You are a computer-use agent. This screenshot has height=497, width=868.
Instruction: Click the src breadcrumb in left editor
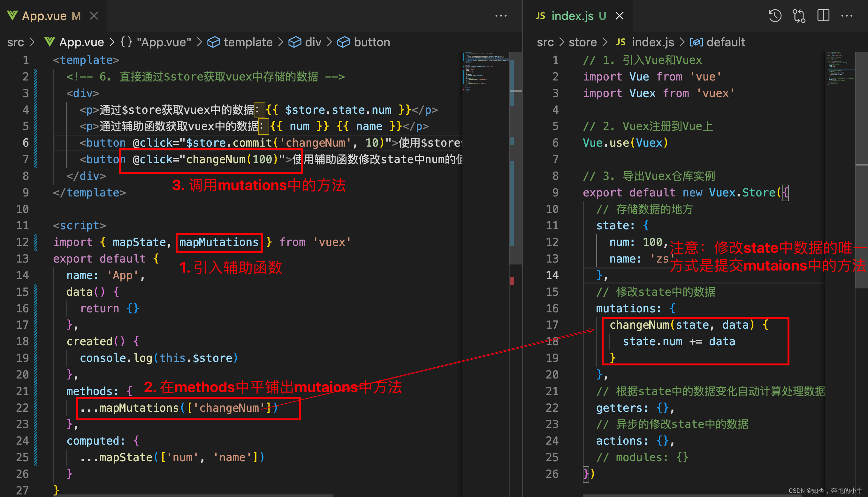coord(15,42)
